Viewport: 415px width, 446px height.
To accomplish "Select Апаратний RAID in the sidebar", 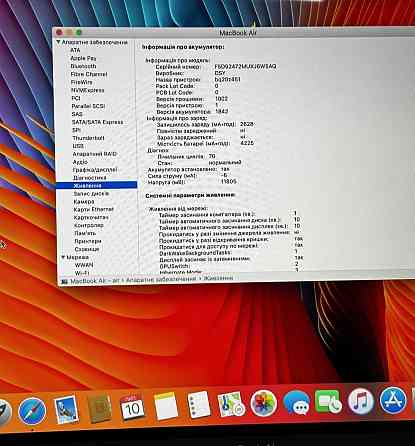I will (x=95, y=154).
